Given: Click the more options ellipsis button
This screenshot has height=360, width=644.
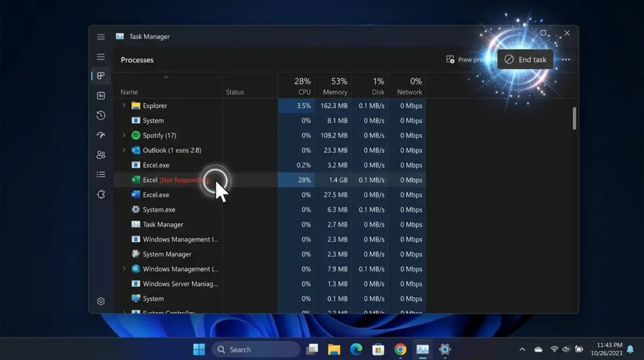Looking at the screenshot, I should coord(566,60).
